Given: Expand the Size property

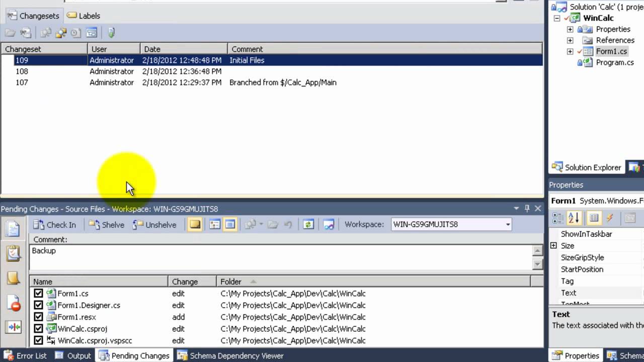Looking at the screenshot, I should coord(553,245).
